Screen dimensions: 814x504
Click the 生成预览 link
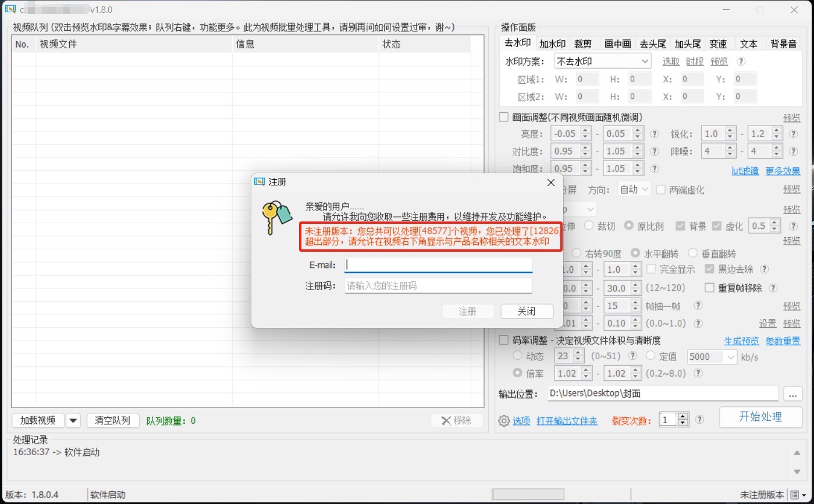(741, 341)
